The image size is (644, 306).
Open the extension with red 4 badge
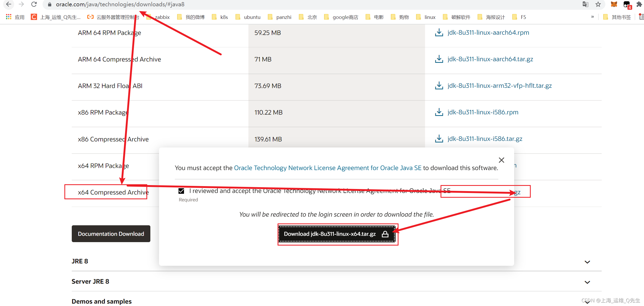(x=627, y=5)
